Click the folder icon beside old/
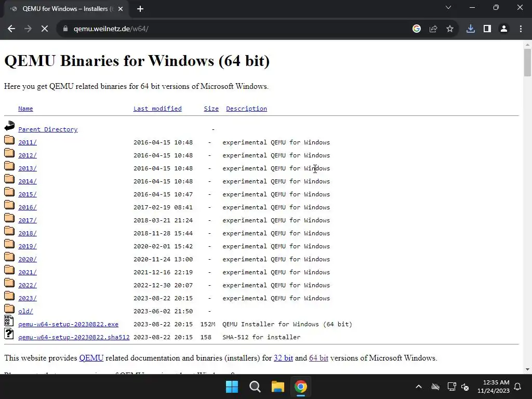Image resolution: width=532 pixels, height=399 pixels. [9, 309]
